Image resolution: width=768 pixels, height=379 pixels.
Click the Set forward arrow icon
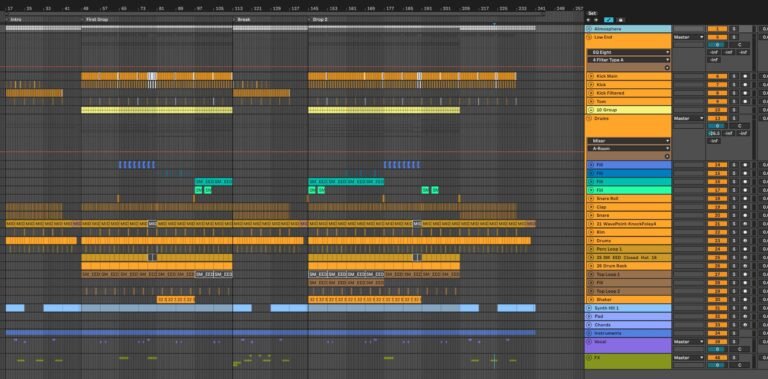[596, 20]
